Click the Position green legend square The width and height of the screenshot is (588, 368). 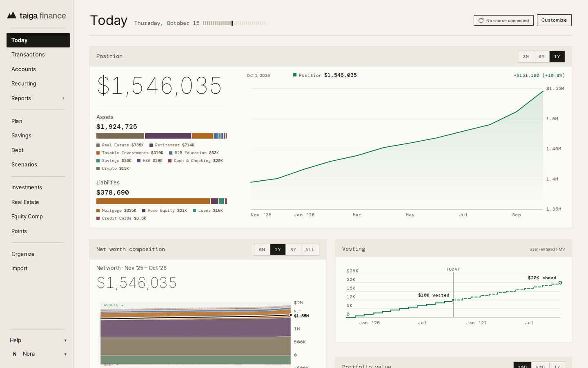[295, 75]
